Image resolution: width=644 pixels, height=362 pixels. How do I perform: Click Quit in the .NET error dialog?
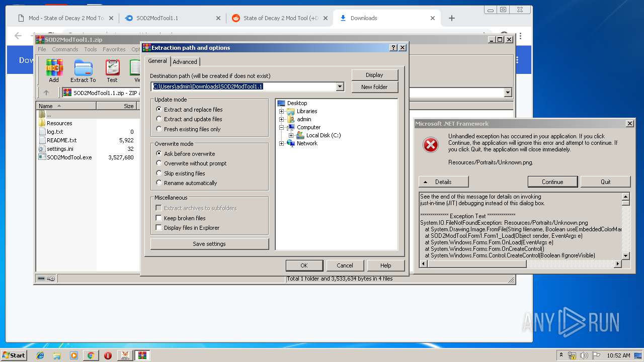606,182
